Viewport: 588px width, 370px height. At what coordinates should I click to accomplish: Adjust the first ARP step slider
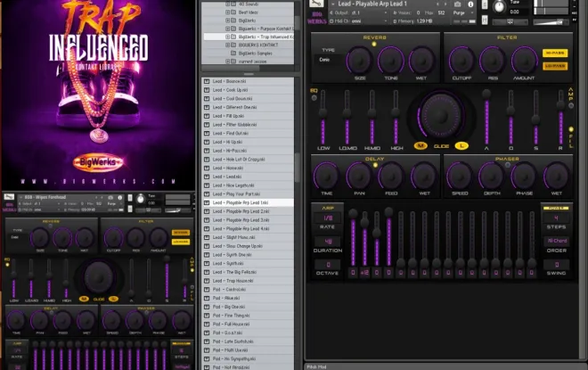pyautogui.click(x=353, y=237)
